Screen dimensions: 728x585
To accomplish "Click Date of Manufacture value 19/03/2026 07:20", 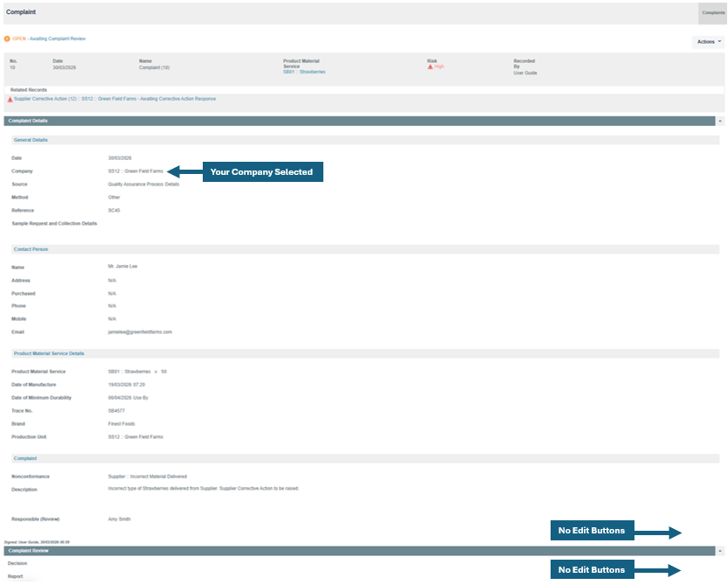I will click(x=126, y=386).
